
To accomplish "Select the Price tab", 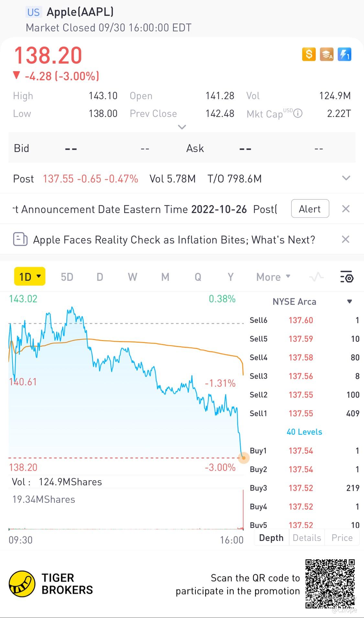I will (x=342, y=538).
